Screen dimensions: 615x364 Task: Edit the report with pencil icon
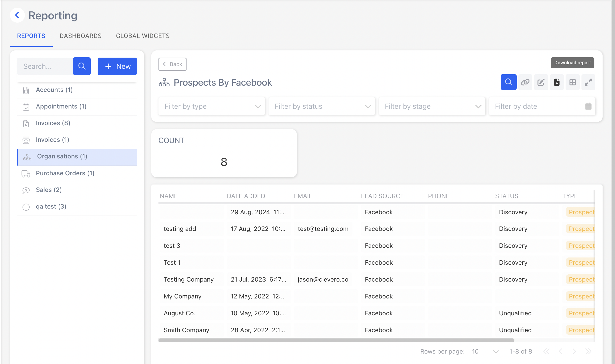click(541, 82)
